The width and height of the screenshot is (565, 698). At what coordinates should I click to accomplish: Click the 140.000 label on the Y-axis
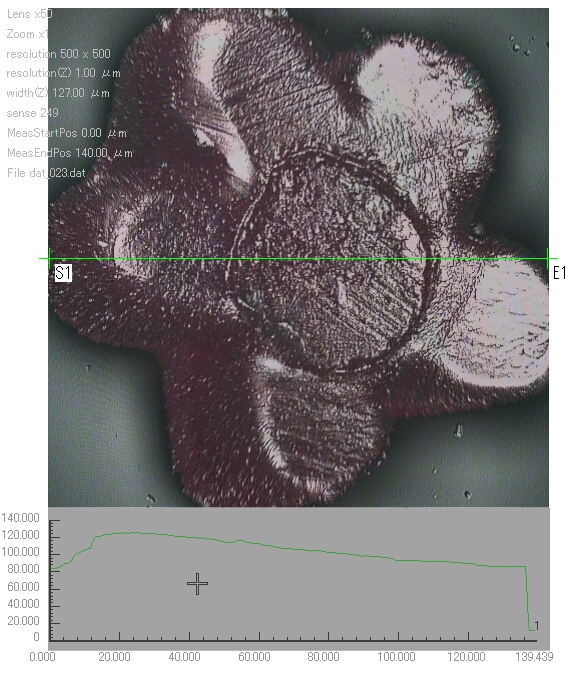pos(20,518)
